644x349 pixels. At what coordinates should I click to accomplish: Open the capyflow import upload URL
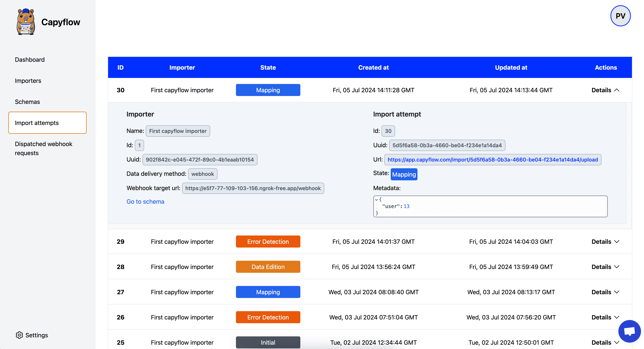pyautogui.click(x=492, y=159)
